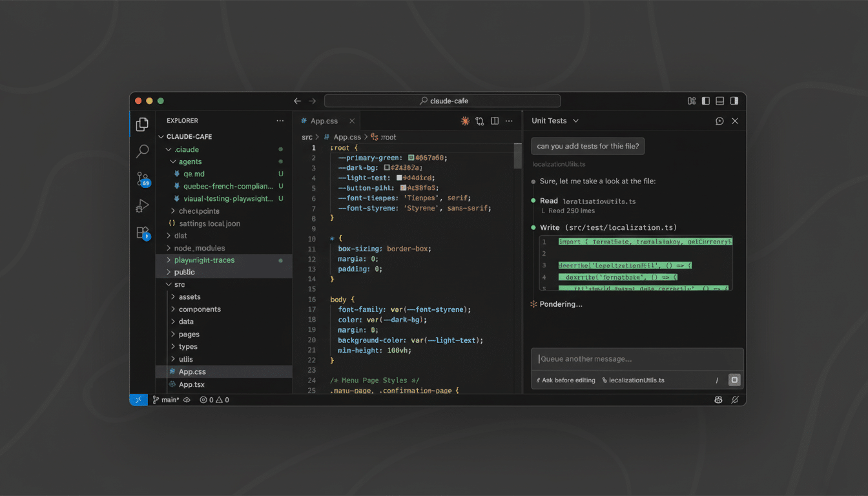The height and width of the screenshot is (496, 868).
Task: Click the main branch in status bar
Action: pos(167,400)
